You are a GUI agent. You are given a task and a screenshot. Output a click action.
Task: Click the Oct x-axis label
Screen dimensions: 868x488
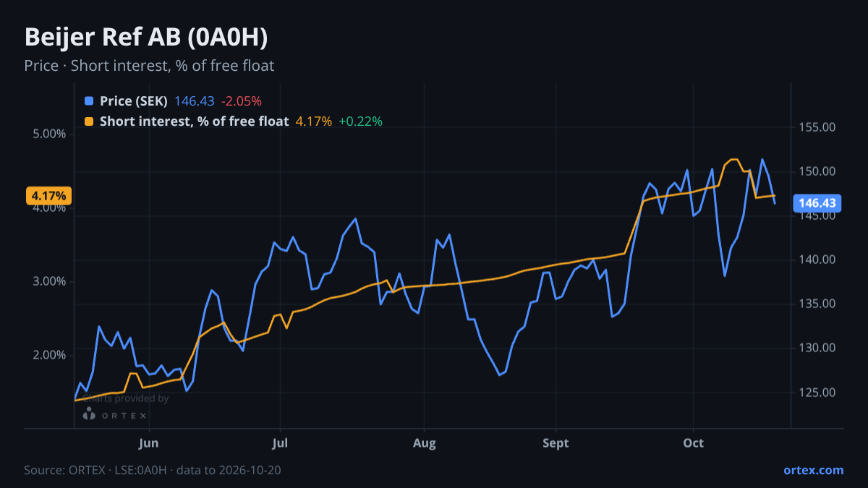click(x=694, y=443)
